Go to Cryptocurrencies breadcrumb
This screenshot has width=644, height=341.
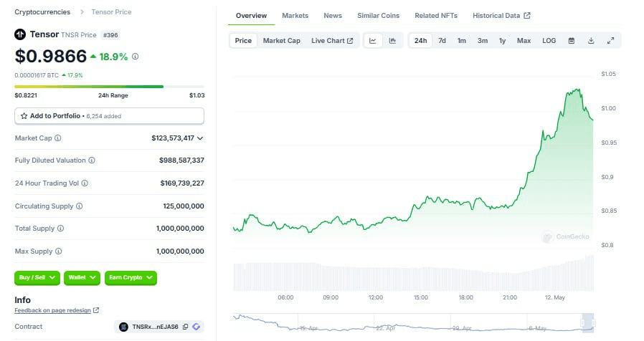click(x=42, y=12)
